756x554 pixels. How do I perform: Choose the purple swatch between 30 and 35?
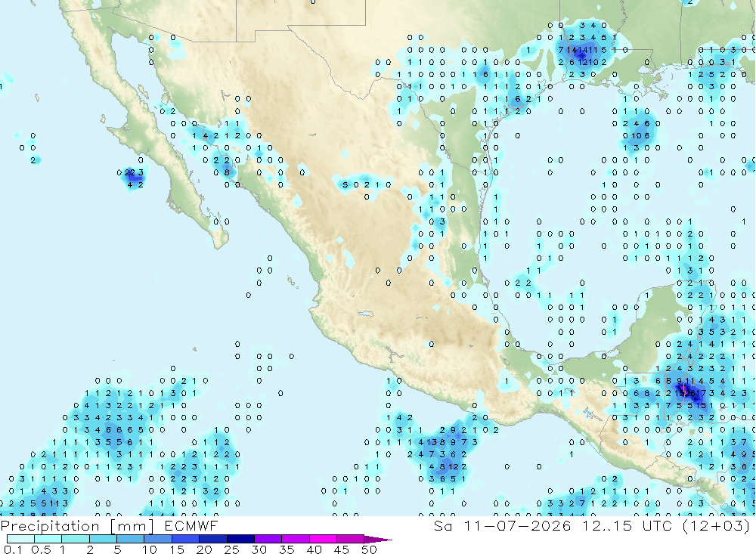268,539
